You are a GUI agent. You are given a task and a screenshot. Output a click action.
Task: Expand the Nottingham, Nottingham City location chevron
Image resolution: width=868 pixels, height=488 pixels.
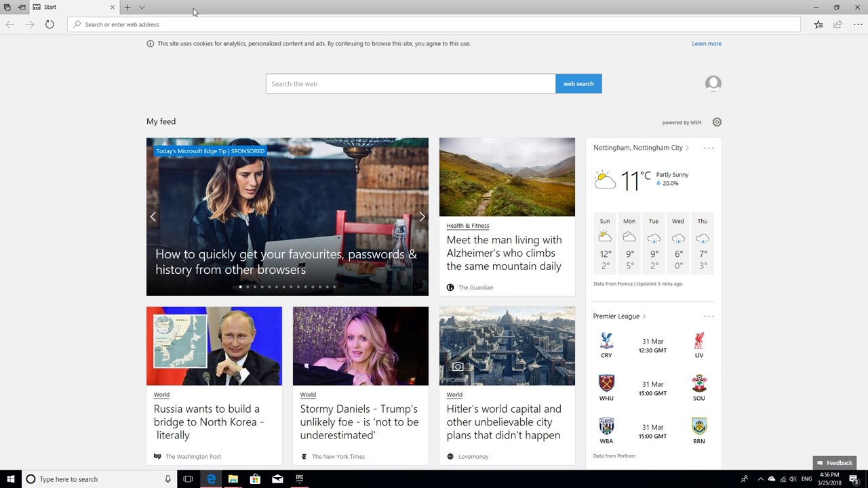[687, 148]
